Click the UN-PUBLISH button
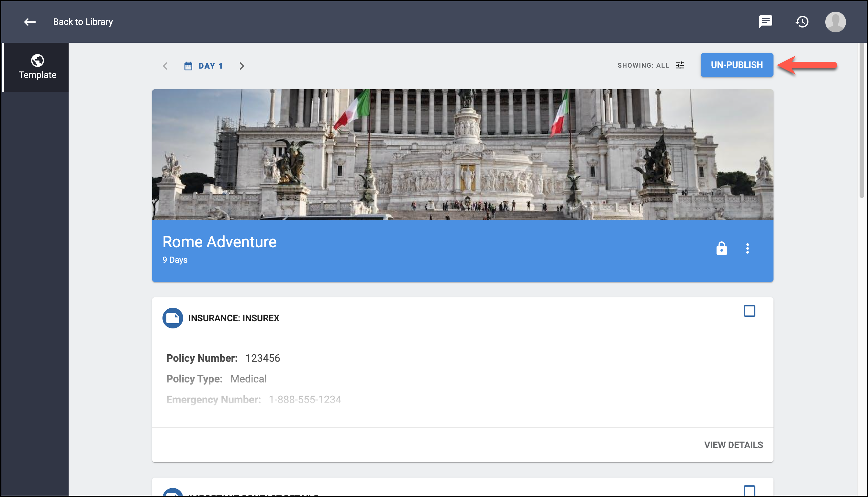This screenshot has height=497, width=868. (737, 65)
